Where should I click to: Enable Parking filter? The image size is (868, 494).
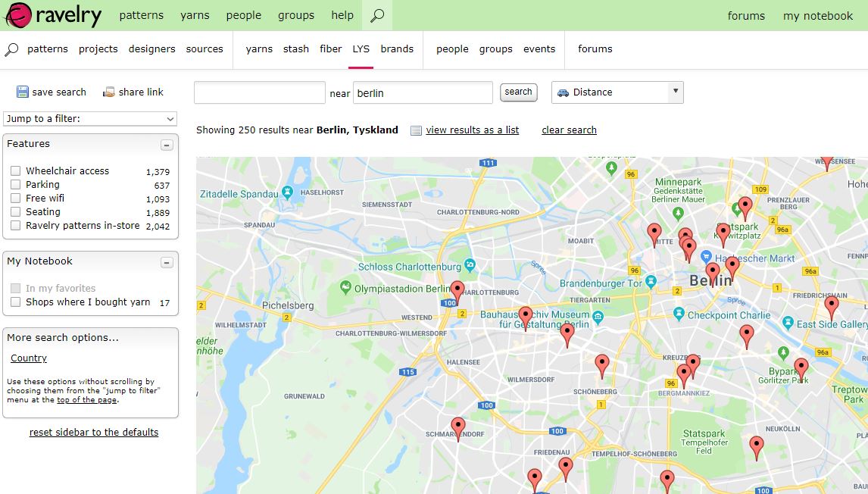(x=15, y=184)
